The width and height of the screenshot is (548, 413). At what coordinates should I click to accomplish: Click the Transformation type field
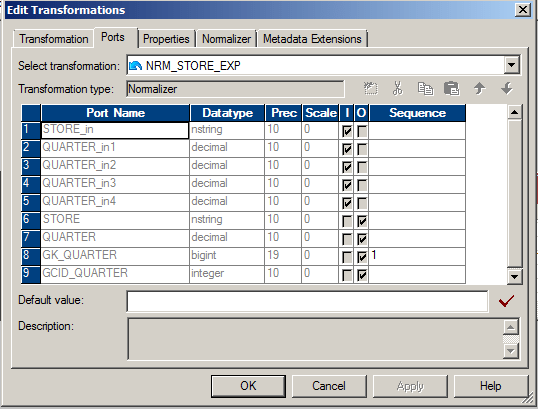235,89
